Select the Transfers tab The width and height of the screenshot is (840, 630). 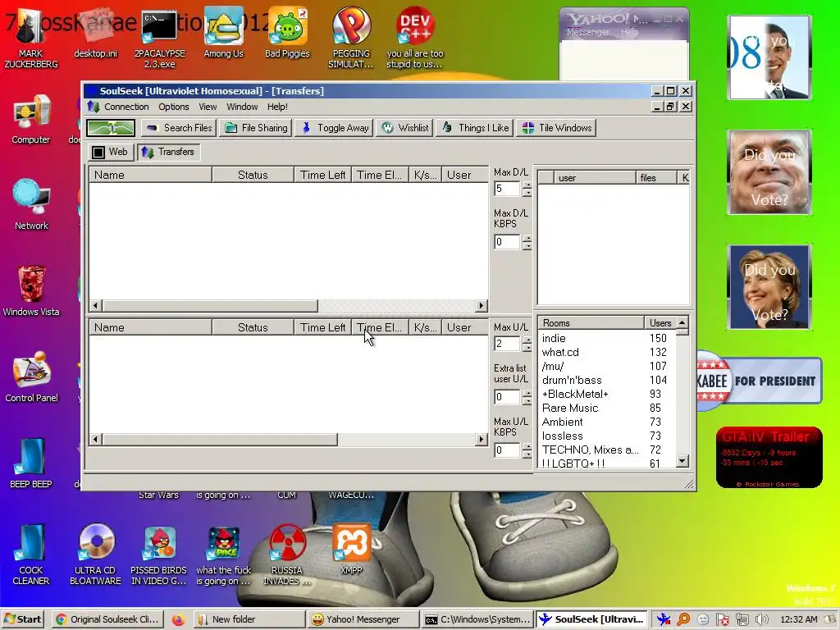coord(169,152)
